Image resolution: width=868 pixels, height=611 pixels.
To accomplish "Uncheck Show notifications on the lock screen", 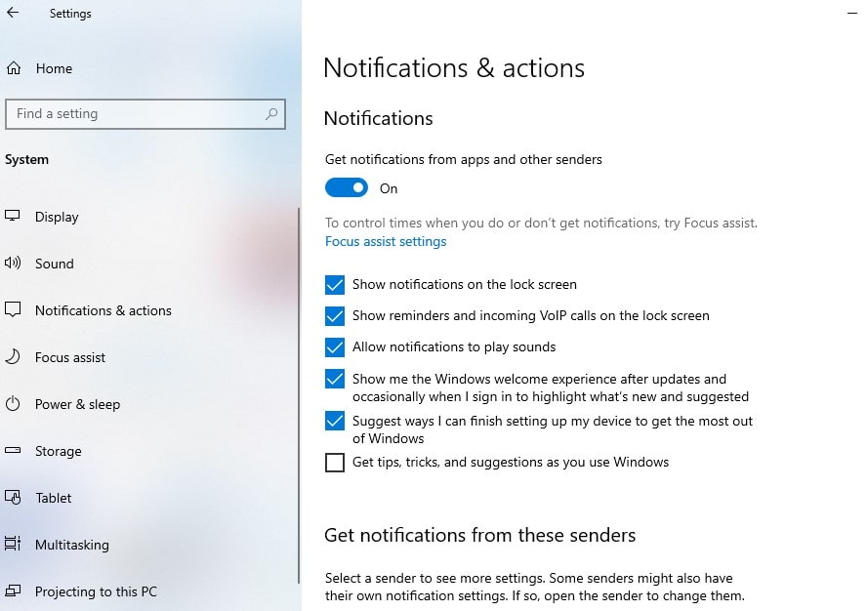I will click(334, 284).
